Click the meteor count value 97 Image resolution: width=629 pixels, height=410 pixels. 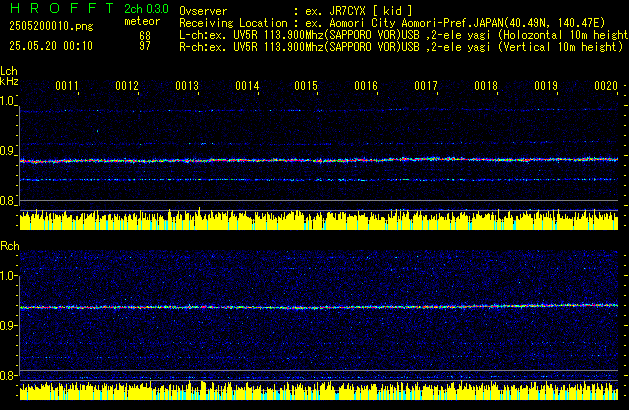tap(145, 46)
